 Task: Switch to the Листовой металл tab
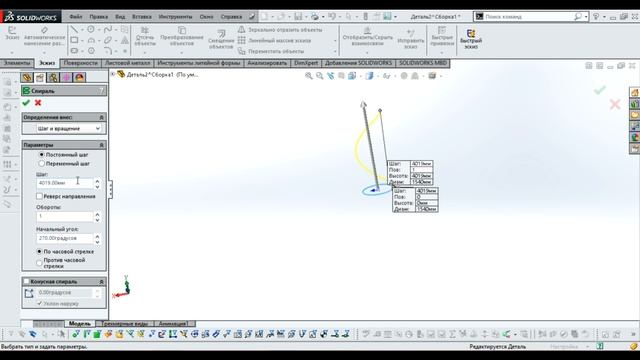pos(127,63)
